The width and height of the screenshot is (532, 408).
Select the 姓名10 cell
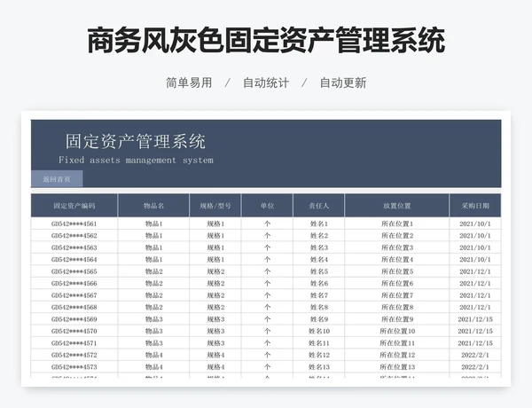coord(319,331)
